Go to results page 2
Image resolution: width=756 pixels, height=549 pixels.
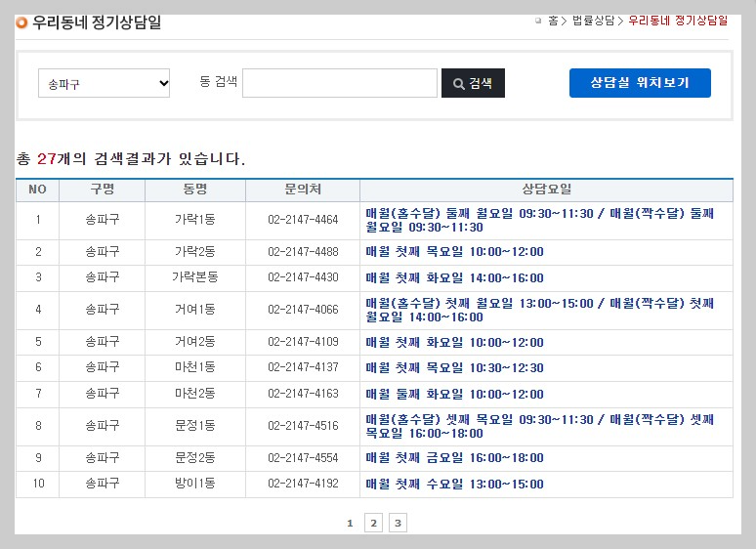(373, 523)
